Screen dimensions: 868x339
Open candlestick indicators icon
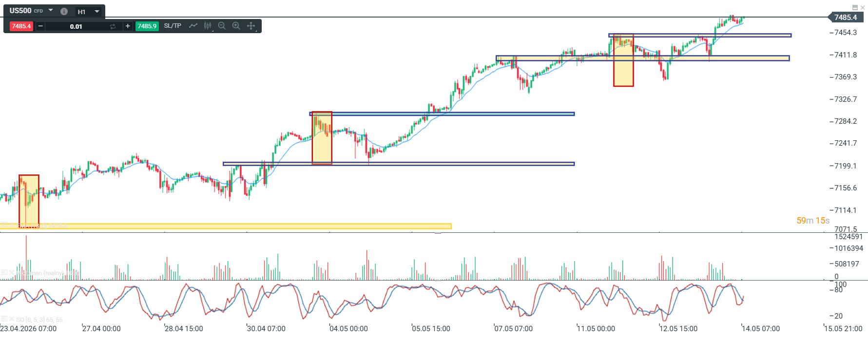pos(208,26)
